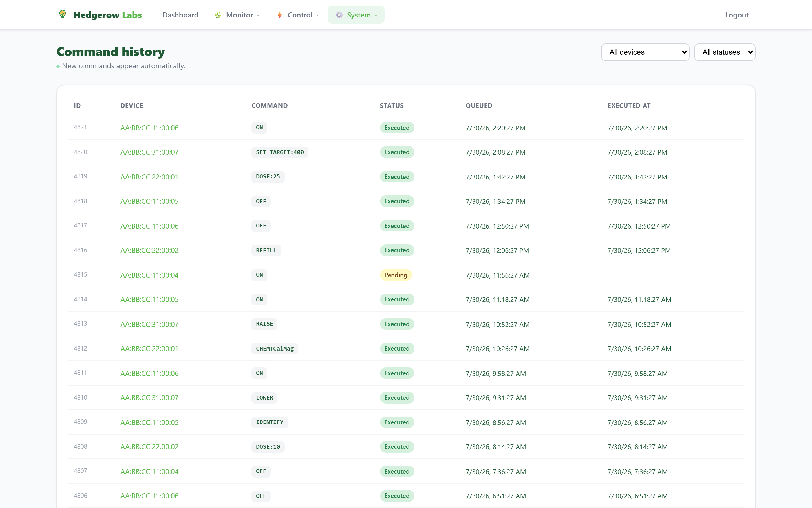Click the System gear icon
Viewport: 812px width, 508px height.
[339, 15]
